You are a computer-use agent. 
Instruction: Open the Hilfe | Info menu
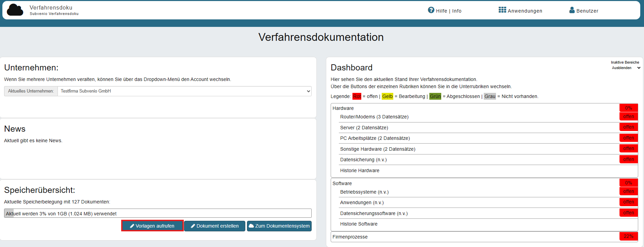point(445,11)
